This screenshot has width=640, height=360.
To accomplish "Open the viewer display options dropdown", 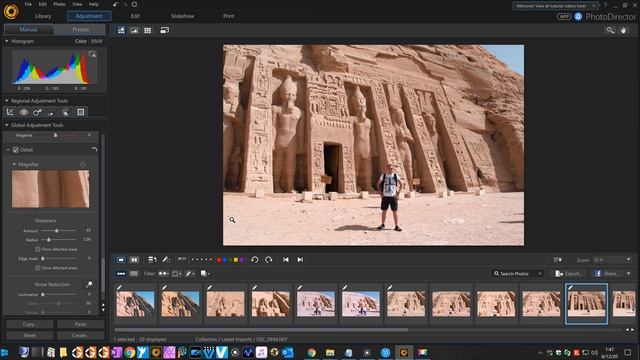I will point(558,260).
